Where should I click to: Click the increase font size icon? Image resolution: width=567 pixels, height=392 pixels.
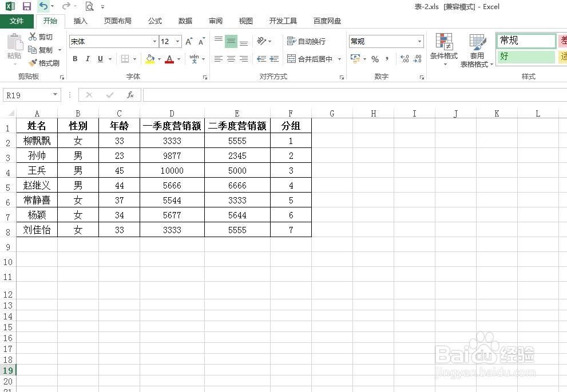[x=188, y=41]
